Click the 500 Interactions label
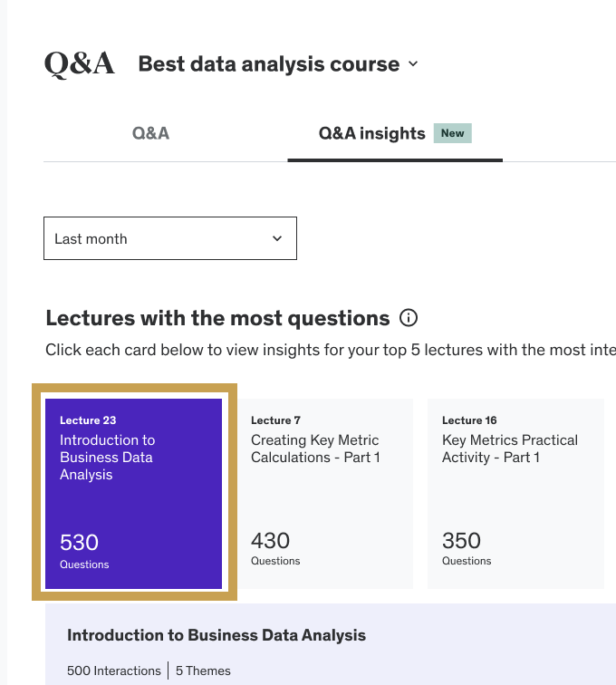 coord(114,671)
